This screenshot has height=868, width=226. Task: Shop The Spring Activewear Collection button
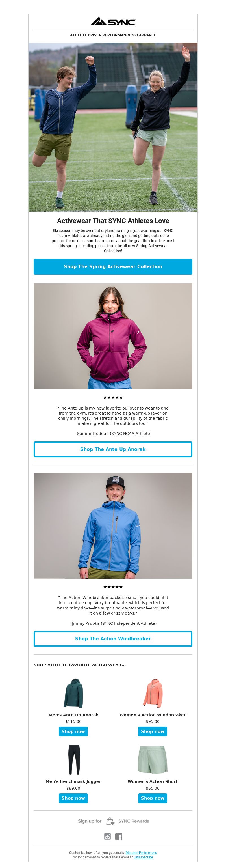pos(113,266)
